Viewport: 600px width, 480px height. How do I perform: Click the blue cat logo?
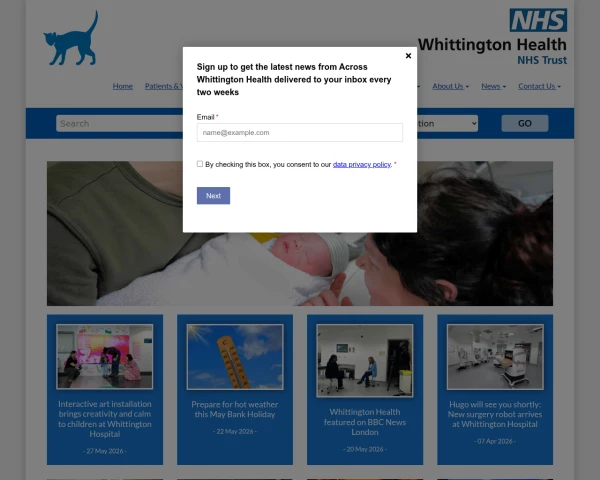click(x=71, y=38)
